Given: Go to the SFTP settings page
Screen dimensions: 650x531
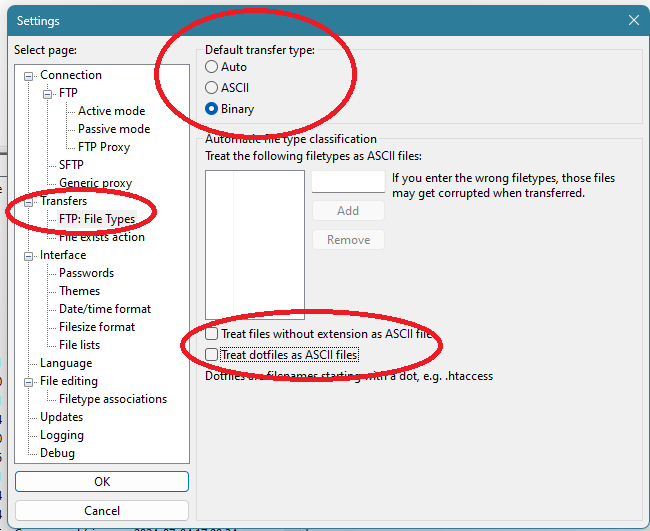Looking at the screenshot, I should click(x=71, y=165).
